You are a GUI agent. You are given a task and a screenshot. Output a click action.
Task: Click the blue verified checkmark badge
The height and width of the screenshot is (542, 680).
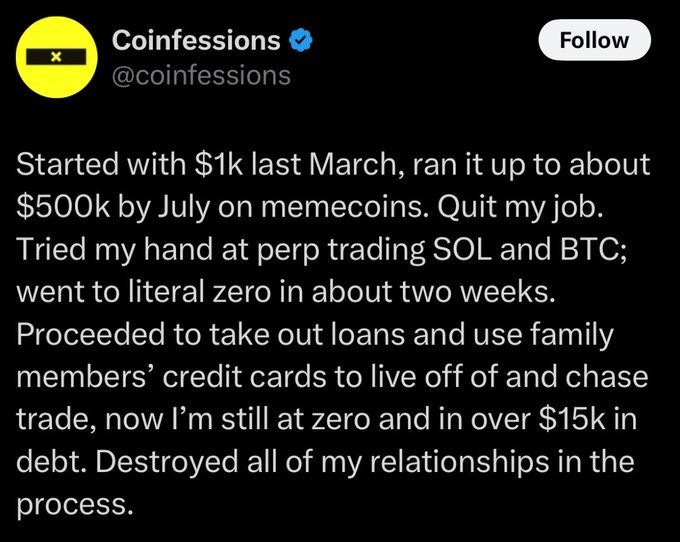click(301, 41)
